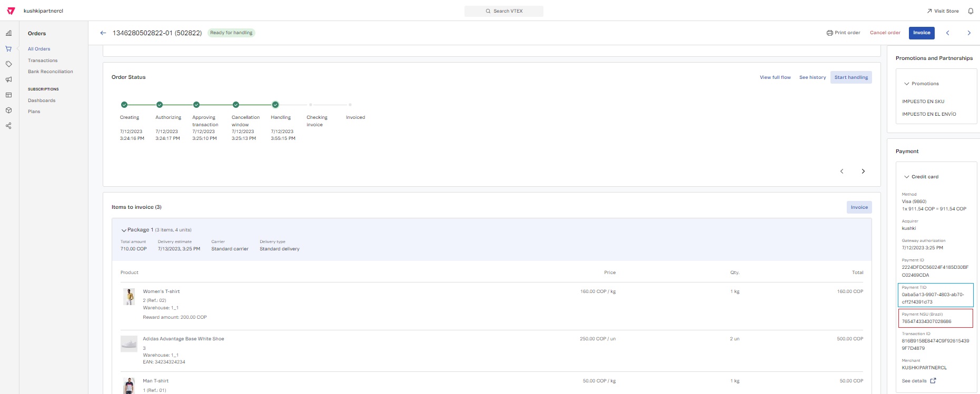Click the Man T-shirt thumbnail
Screen dimensions: 980x394
coord(129,386)
